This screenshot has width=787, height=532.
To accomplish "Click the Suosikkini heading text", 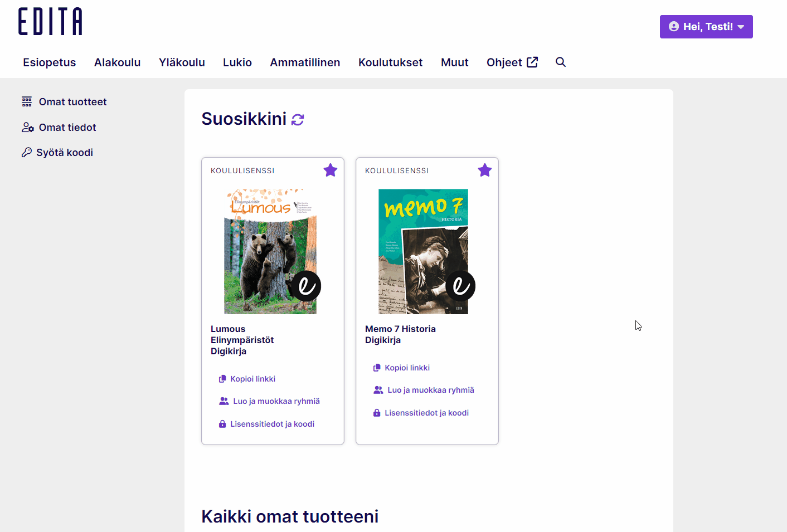I will pyautogui.click(x=244, y=119).
